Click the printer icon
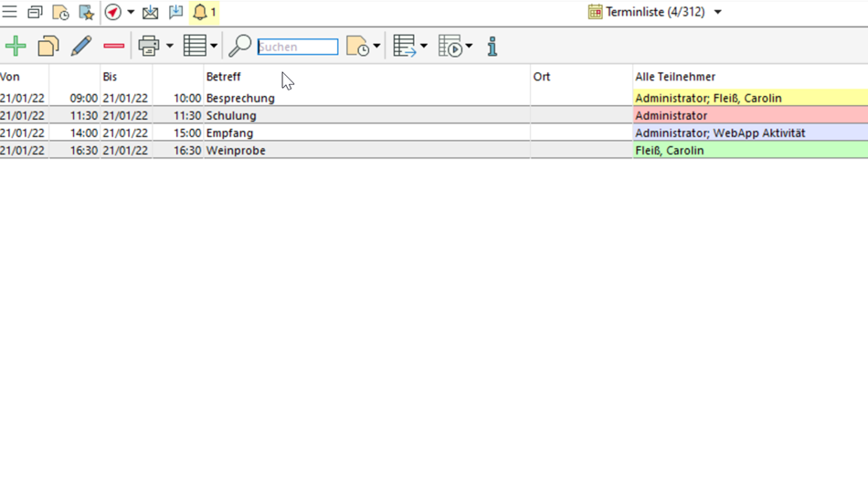868x492 pixels. click(x=148, y=46)
